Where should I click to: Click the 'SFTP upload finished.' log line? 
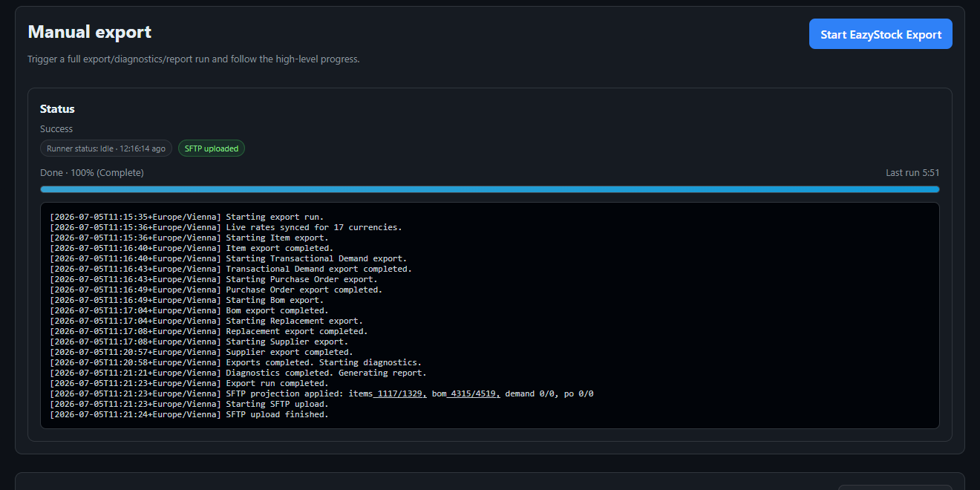click(189, 414)
